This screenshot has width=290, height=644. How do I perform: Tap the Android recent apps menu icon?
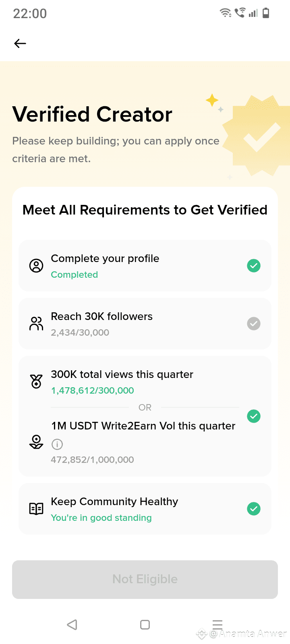(x=217, y=625)
